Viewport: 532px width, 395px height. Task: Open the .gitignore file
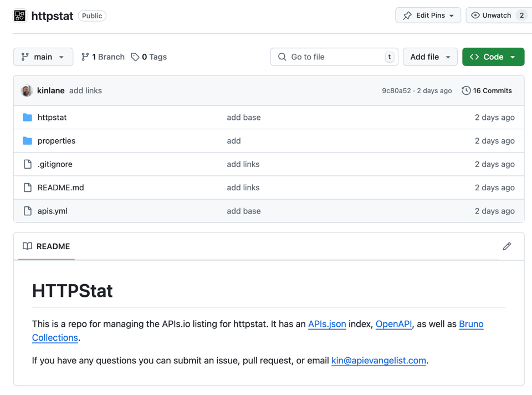pos(55,164)
